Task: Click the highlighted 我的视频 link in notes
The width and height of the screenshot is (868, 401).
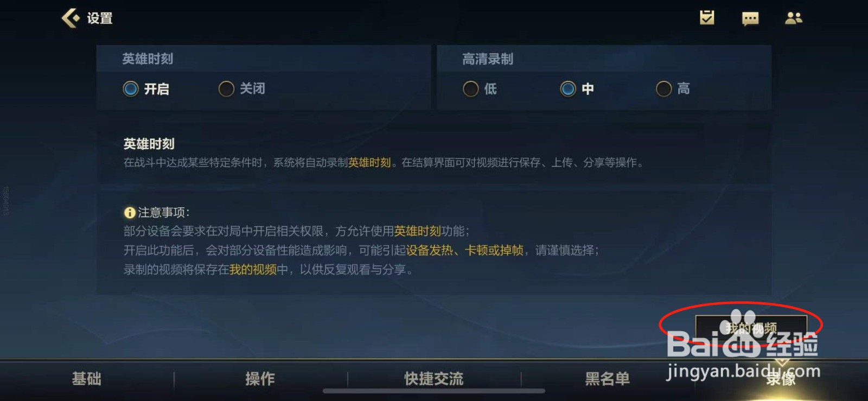Action: 253,270
